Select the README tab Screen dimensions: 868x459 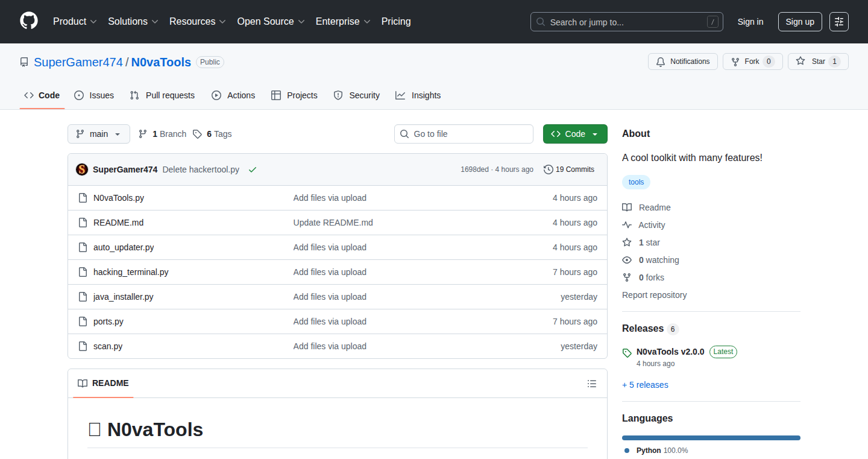[103, 383]
